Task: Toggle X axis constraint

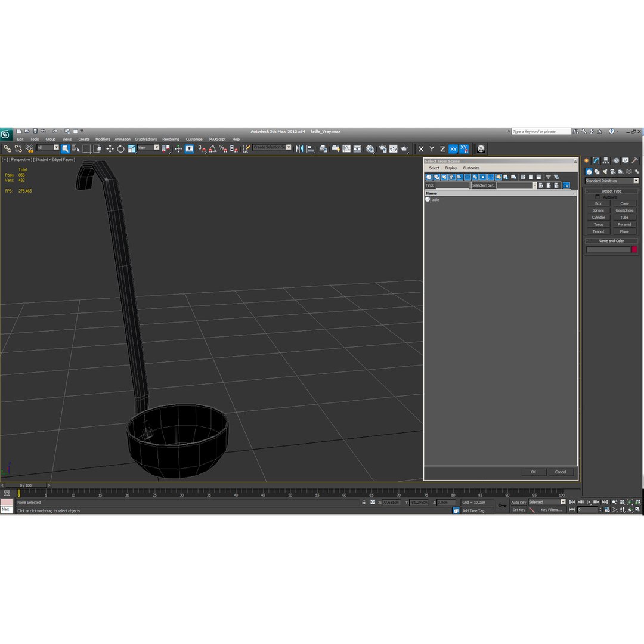Action: pyautogui.click(x=421, y=149)
